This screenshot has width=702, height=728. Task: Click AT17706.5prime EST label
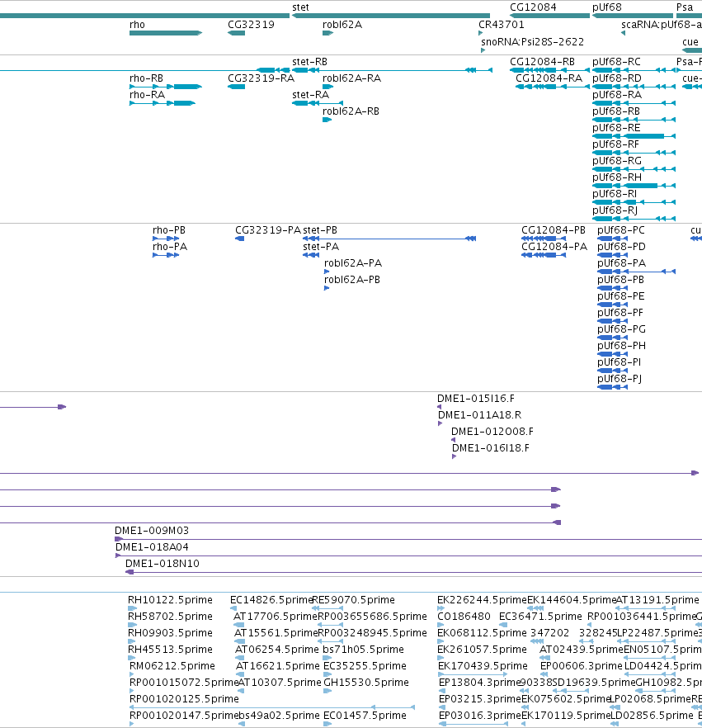(276, 617)
